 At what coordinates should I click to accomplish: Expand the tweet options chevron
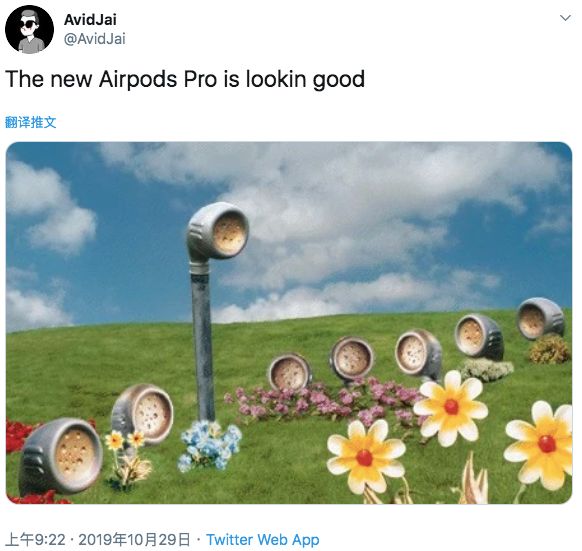point(565,18)
